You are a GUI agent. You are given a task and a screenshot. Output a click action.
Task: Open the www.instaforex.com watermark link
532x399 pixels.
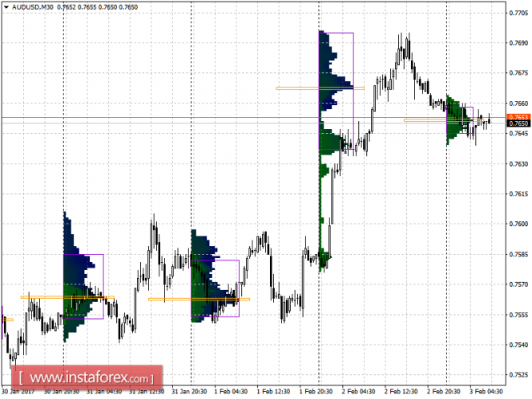(x=87, y=377)
